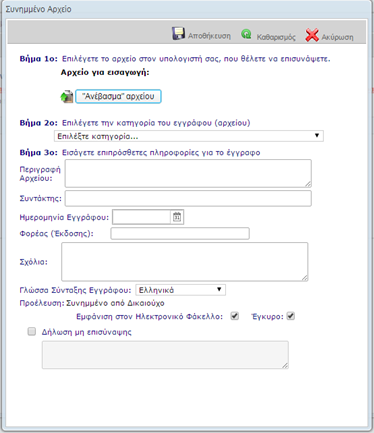Click the floppy disk save icon
Image resolution: width=374 pixels, height=433 pixels.
[x=178, y=34]
